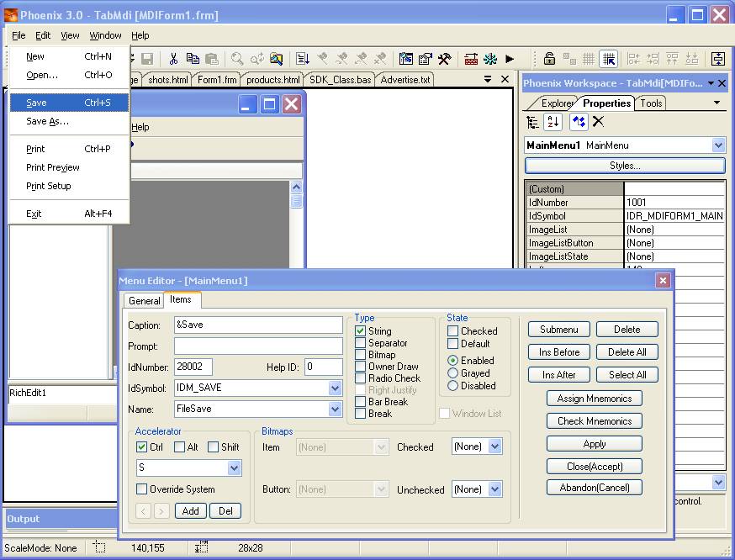Click the padlock lock-controls icon
This screenshot has width=735, height=560.
(549, 59)
